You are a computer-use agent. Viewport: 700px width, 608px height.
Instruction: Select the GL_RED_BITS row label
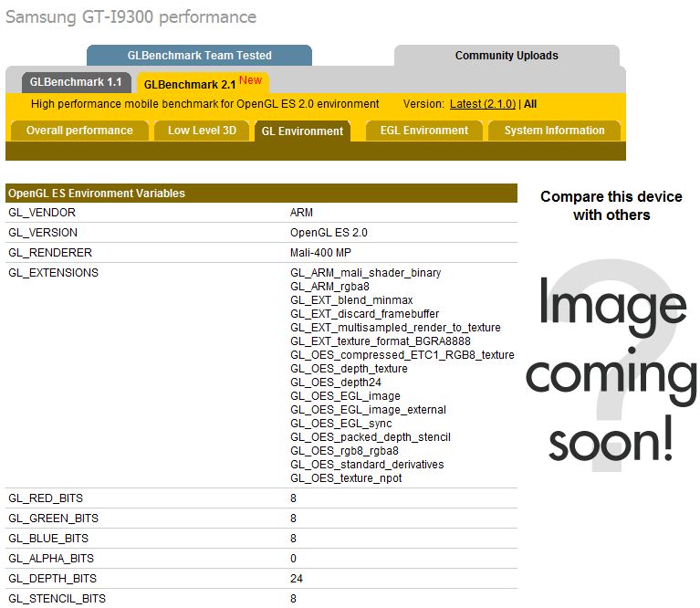pyautogui.click(x=46, y=498)
